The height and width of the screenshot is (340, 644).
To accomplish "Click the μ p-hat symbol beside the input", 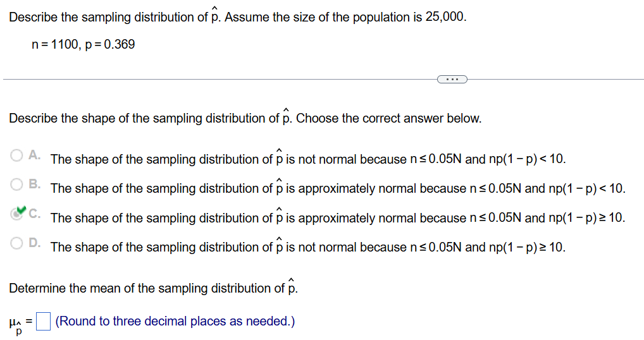I will 18,324.
